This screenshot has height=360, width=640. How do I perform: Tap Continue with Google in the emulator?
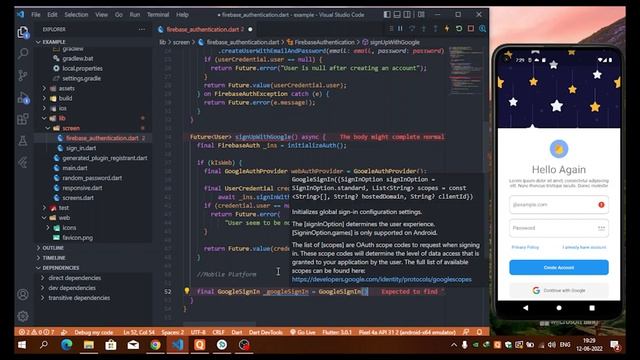559,290
